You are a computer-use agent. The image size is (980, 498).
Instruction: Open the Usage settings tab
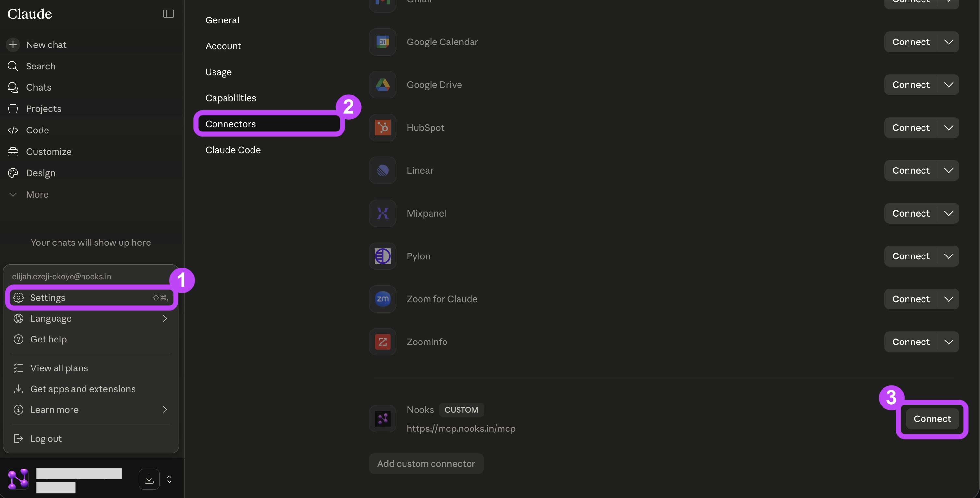point(218,72)
